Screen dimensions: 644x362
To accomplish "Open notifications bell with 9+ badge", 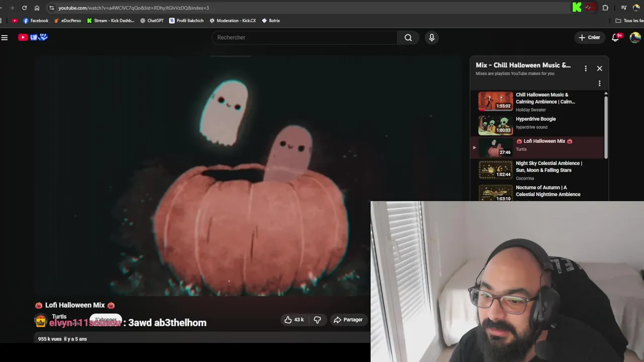I will tap(616, 37).
